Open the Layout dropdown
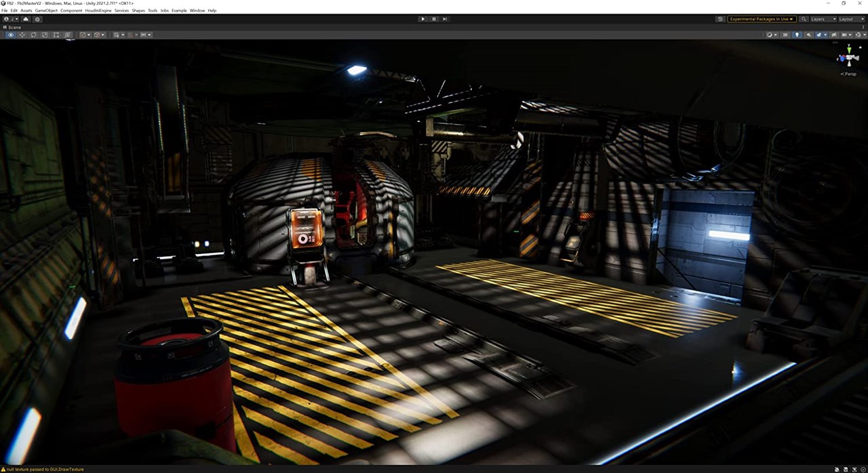 (850, 19)
